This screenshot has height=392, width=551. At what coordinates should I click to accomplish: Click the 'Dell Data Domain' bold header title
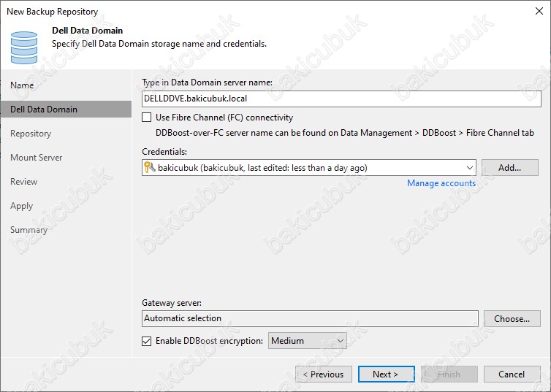point(88,31)
